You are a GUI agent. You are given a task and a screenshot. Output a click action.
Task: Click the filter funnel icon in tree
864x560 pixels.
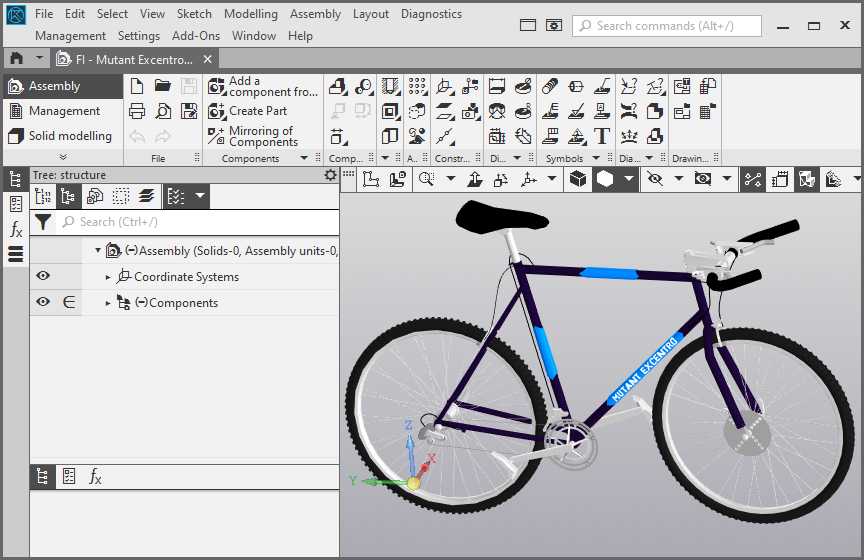point(43,222)
